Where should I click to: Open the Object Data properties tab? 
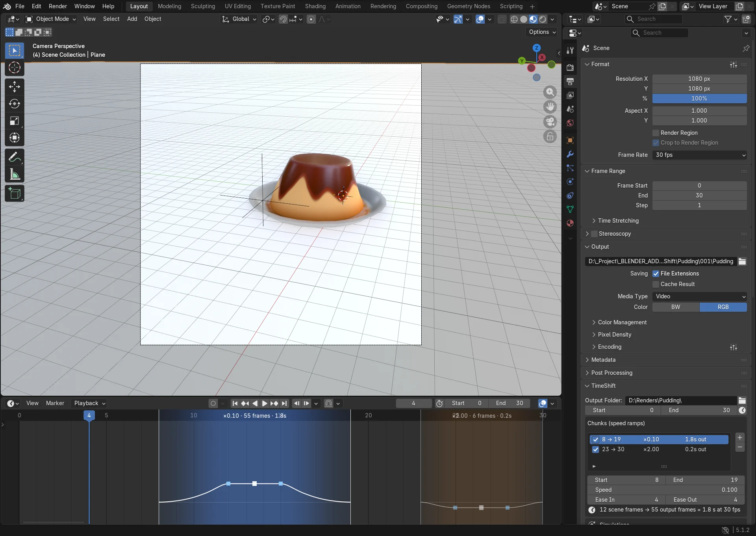pyautogui.click(x=570, y=209)
